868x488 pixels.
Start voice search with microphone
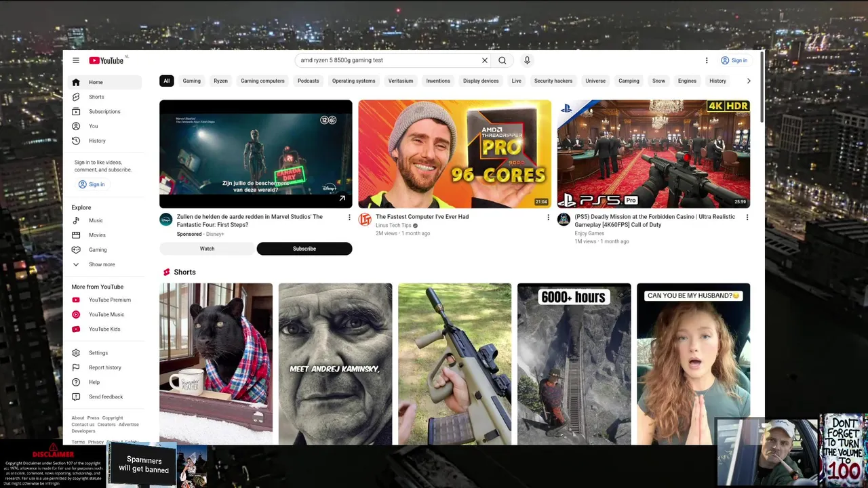coord(527,60)
